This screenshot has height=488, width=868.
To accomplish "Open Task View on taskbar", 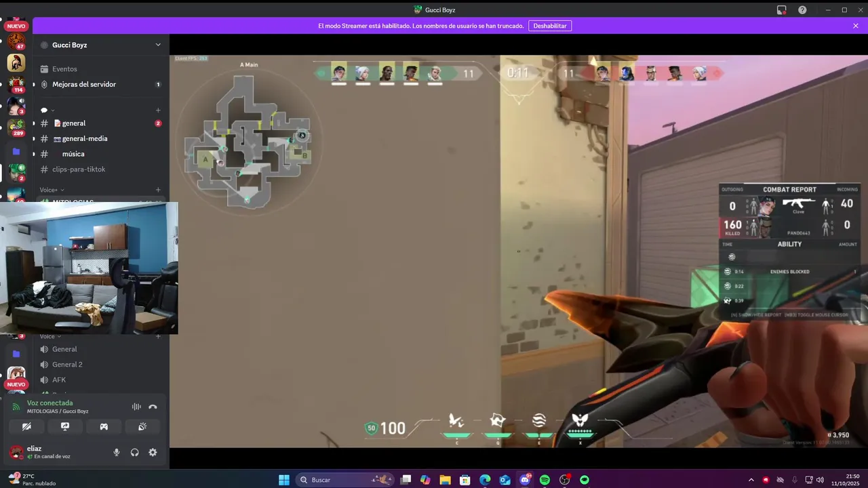I will 406,480.
